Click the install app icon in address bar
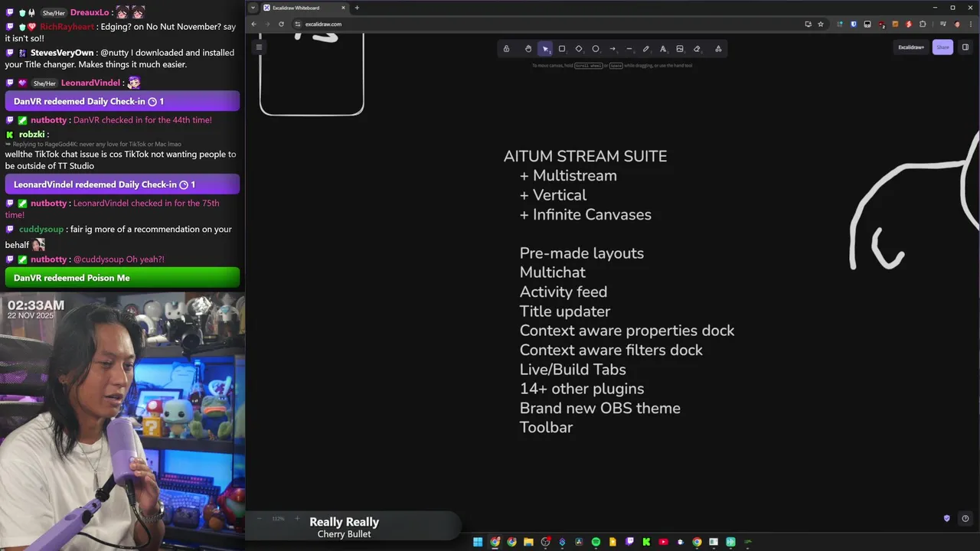Screen dimensions: 980x551 pos(808,24)
